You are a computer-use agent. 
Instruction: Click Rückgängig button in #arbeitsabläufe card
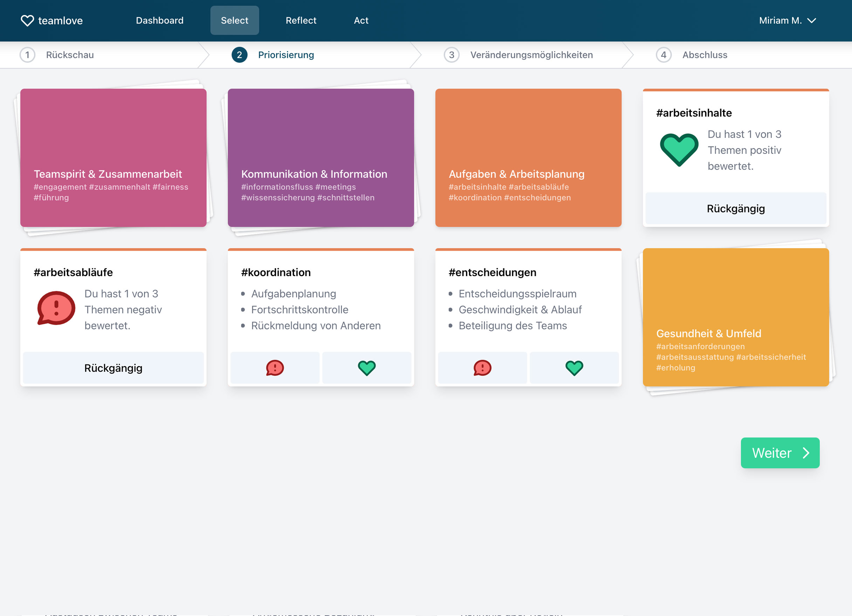[113, 368]
